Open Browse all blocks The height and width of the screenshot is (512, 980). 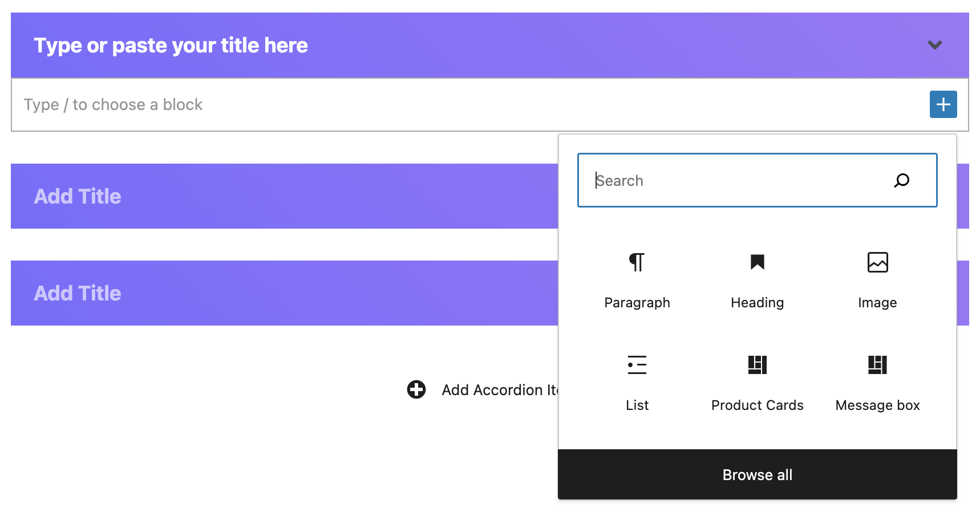click(x=757, y=474)
